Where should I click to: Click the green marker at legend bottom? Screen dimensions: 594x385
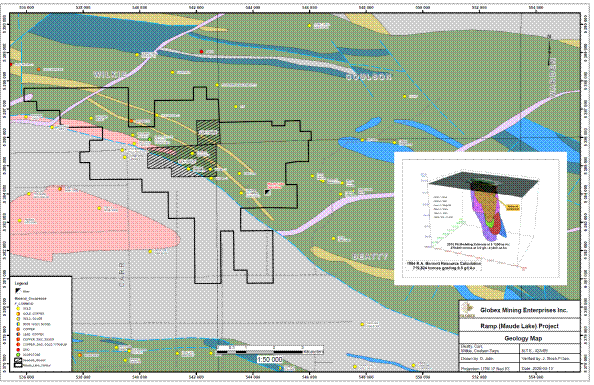click(x=18, y=355)
